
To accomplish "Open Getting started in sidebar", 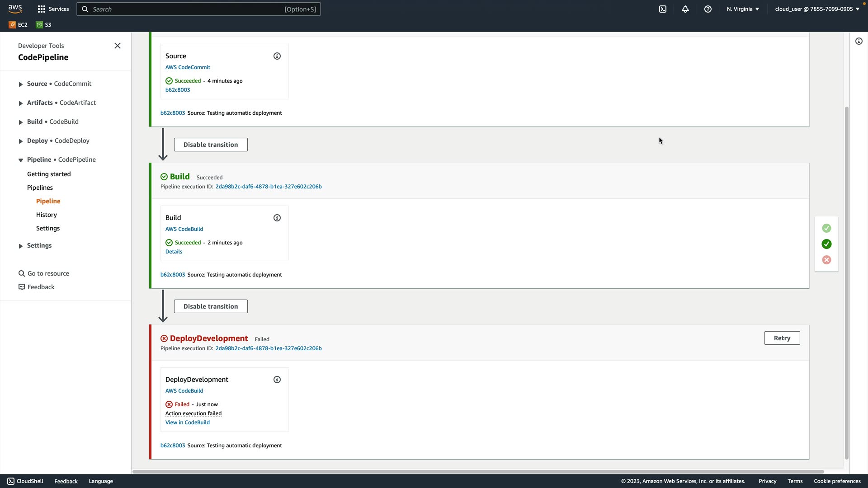I will 49,174.
